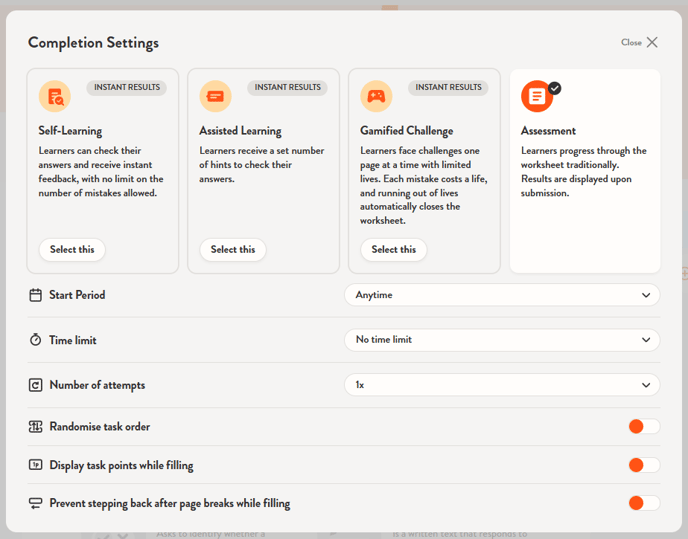Click the calendar icon beside Start Period

(x=36, y=295)
